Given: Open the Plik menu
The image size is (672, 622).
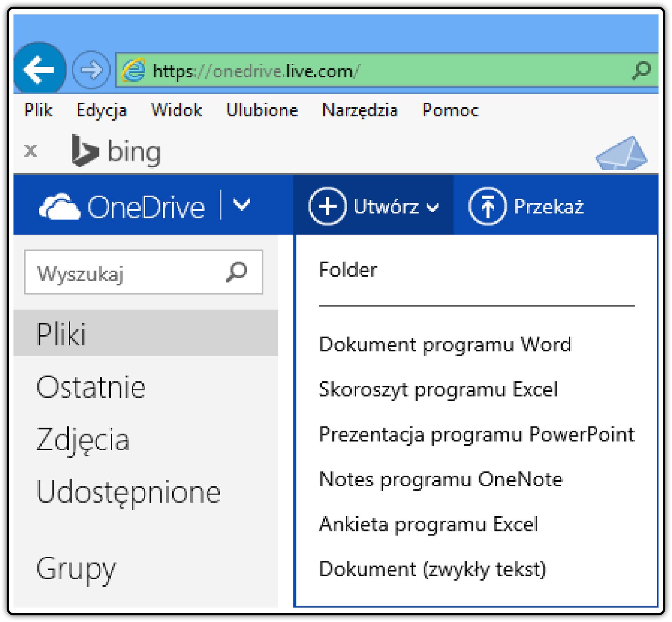Looking at the screenshot, I should (x=38, y=110).
